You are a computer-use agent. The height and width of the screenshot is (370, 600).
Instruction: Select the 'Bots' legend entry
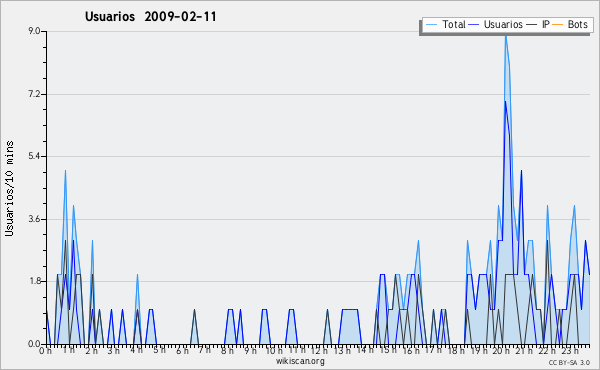pyautogui.click(x=569, y=24)
